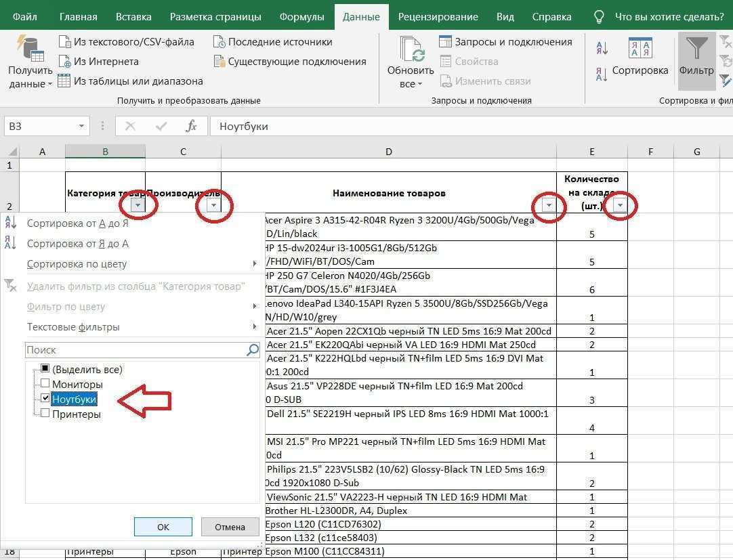
Task: Click the Filter (Фильтр) funnel icon
Action: coord(696,50)
